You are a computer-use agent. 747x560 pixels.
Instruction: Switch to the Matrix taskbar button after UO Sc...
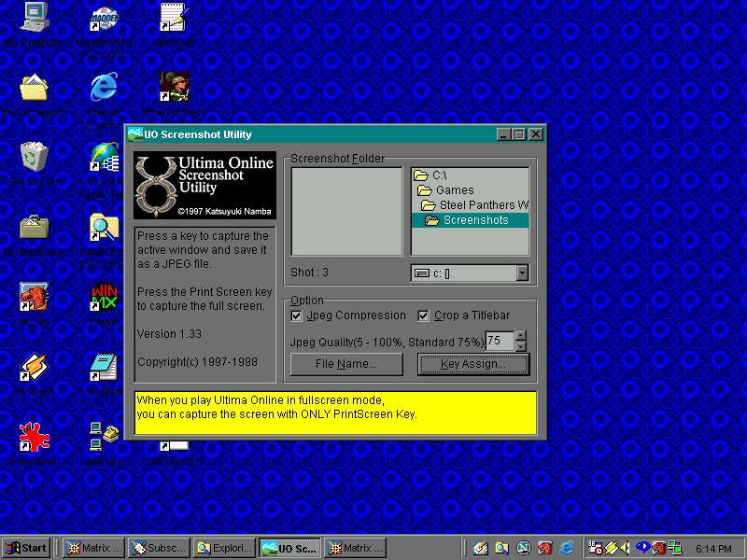[x=355, y=548]
